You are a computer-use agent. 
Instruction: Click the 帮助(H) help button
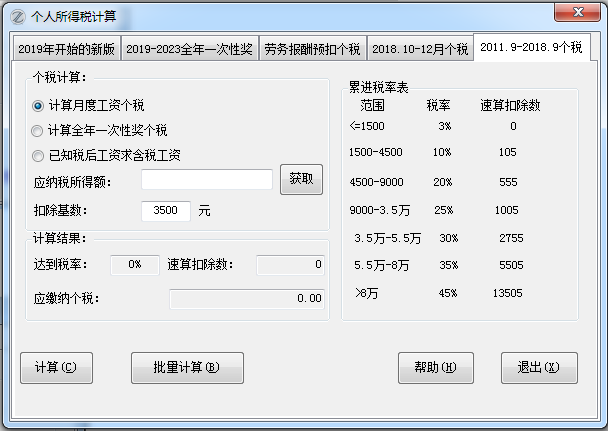pos(435,367)
